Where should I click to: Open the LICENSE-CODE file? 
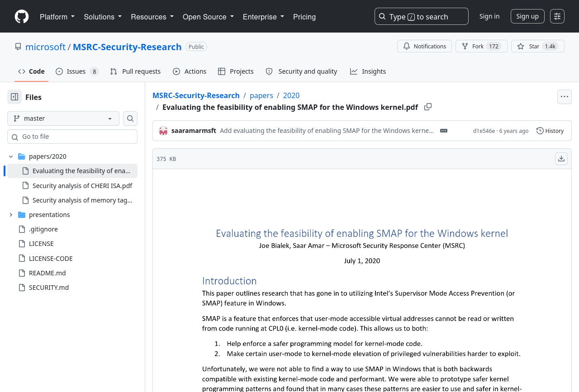coord(72,258)
